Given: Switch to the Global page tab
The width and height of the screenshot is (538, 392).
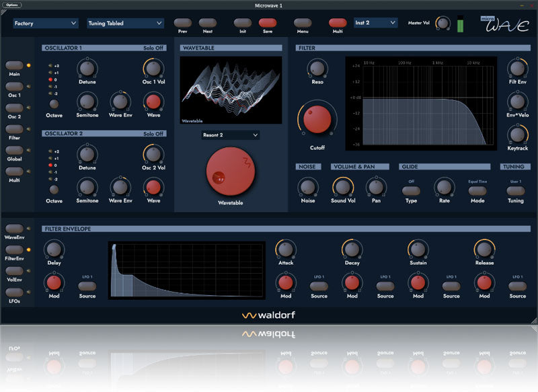Looking at the screenshot, I should click(x=14, y=150).
